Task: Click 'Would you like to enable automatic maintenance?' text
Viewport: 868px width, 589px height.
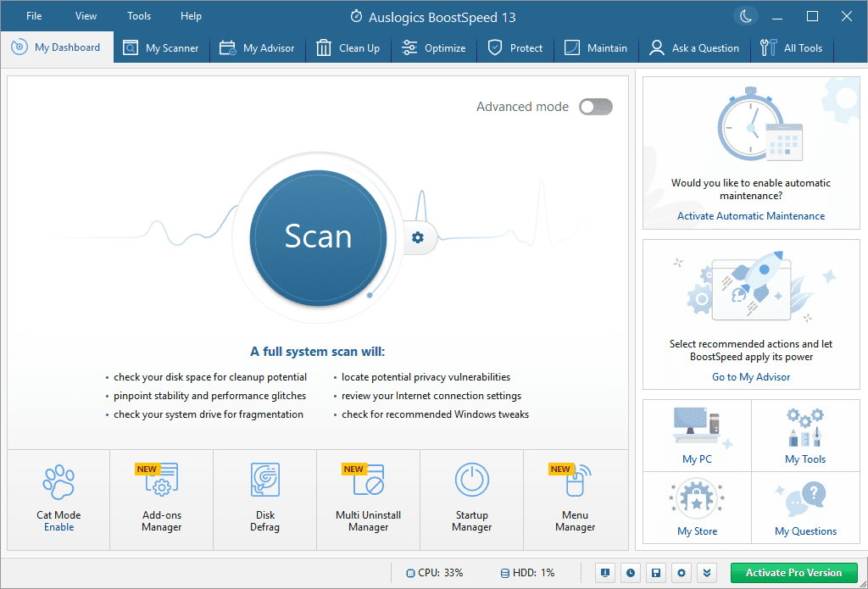Action: point(751,189)
